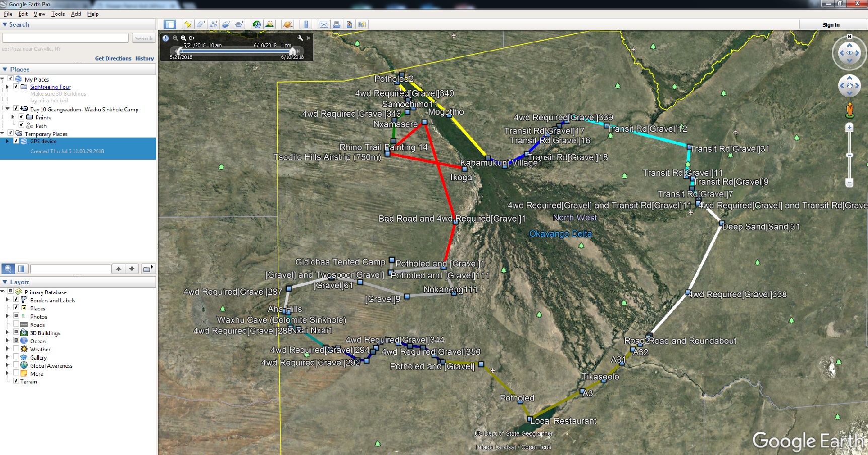Image resolution: width=868 pixels, height=455 pixels.
Task: Close the time slider panel
Action: click(309, 38)
